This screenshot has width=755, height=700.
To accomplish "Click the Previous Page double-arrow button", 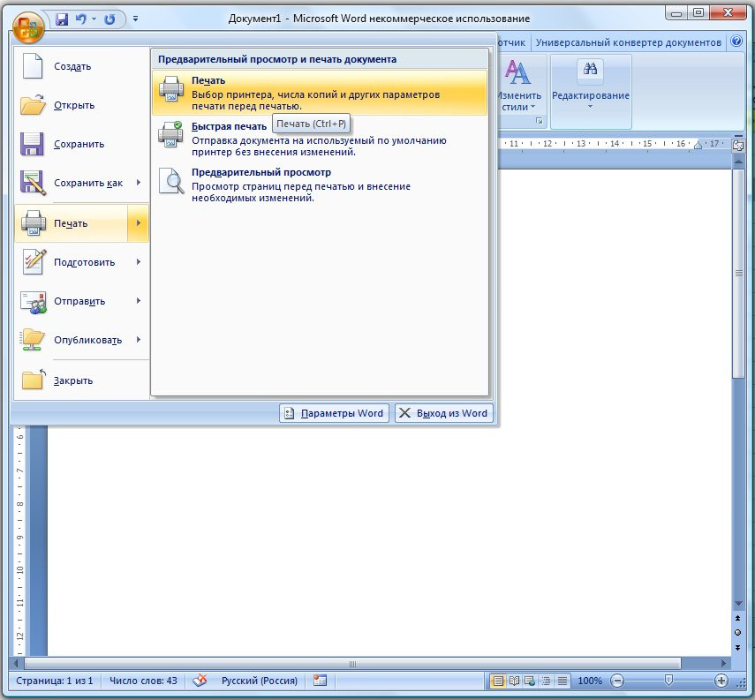I will coord(737,618).
